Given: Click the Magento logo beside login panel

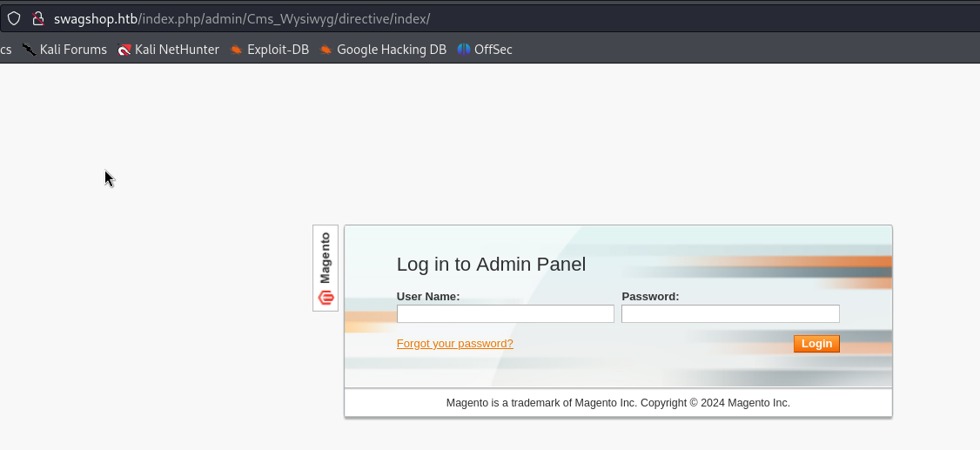Looking at the screenshot, I should pos(326,268).
